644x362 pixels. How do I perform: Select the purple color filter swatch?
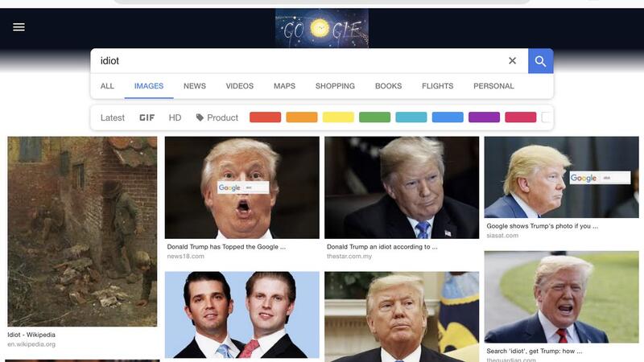click(485, 117)
